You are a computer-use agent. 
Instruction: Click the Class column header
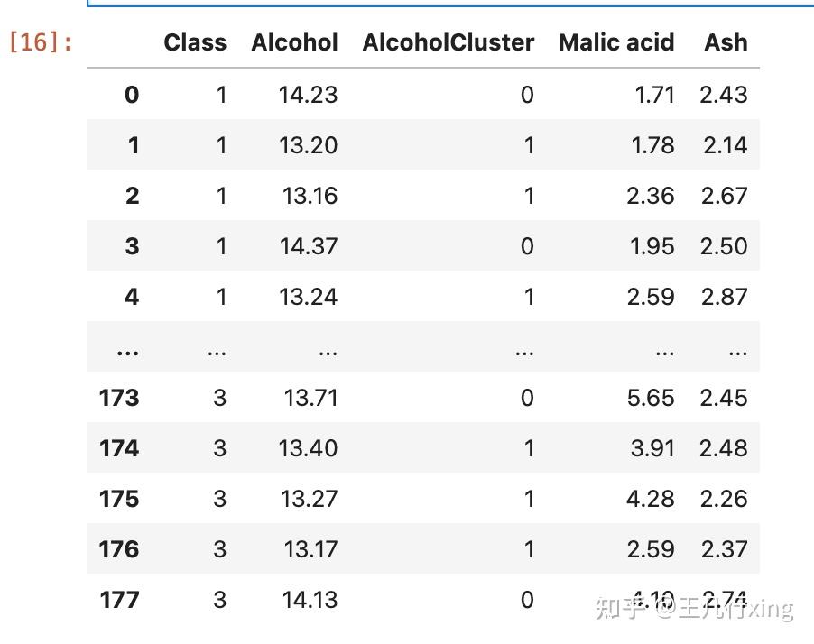195,42
